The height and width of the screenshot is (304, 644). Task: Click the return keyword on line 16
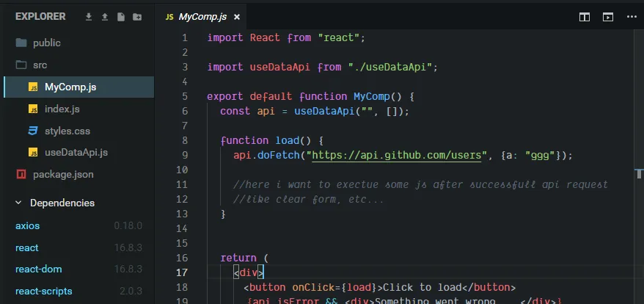click(238, 258)
